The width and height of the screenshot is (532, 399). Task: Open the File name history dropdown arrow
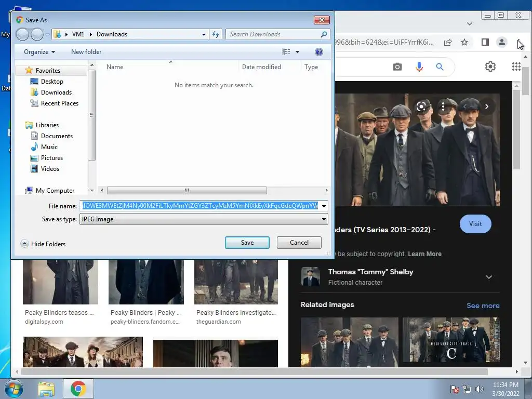tap(324, 206)
